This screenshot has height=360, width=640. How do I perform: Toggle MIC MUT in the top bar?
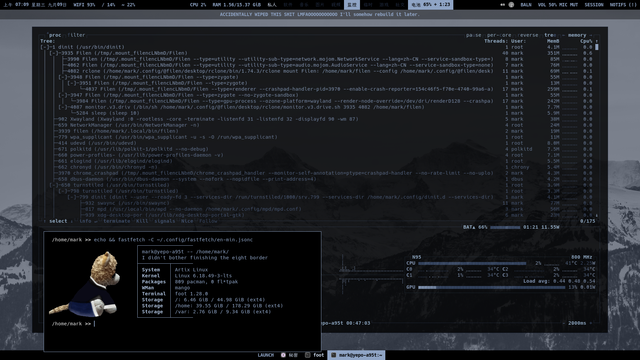[x=568, y=5]
